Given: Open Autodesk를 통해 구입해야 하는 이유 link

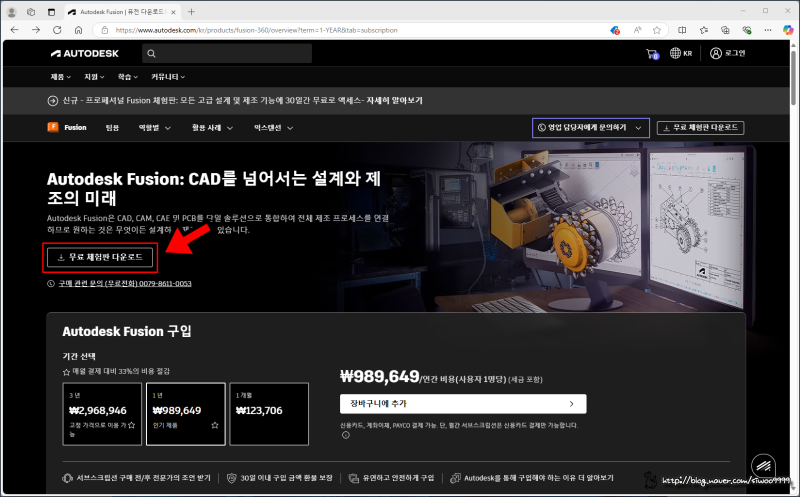Looking at the screenshot, I should [x=532, y=478].
